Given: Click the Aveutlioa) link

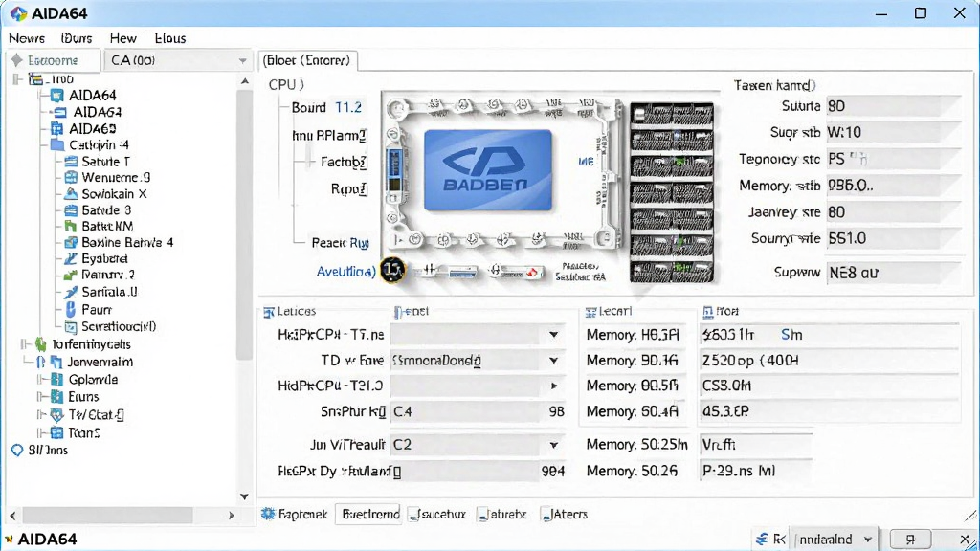Looking at the screenshot, I should point(345,272).
